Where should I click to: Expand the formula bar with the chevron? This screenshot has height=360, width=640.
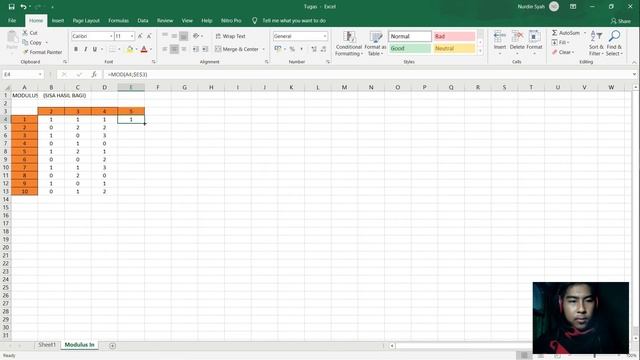point(634,74)
